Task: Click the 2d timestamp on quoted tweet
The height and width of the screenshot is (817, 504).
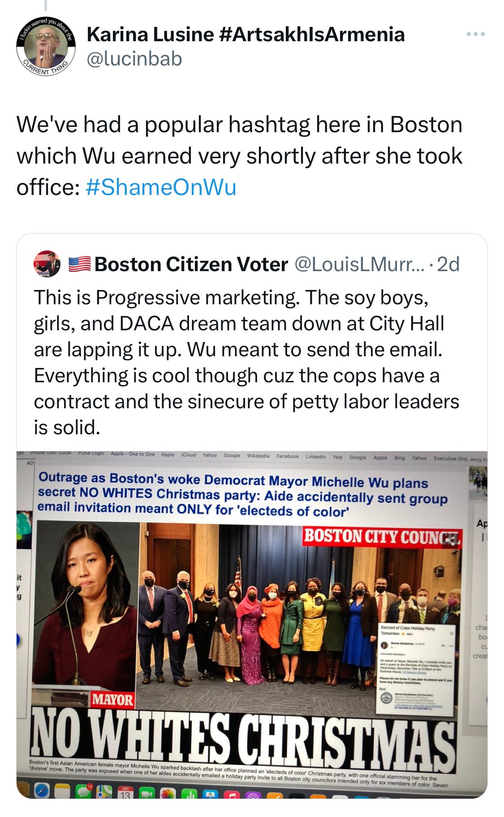Action: (x=448, y=264)
